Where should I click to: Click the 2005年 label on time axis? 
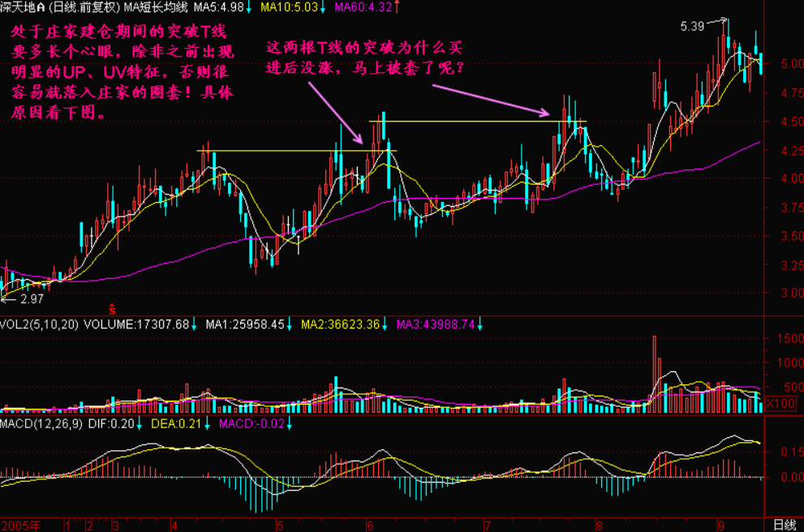[22, 525]
